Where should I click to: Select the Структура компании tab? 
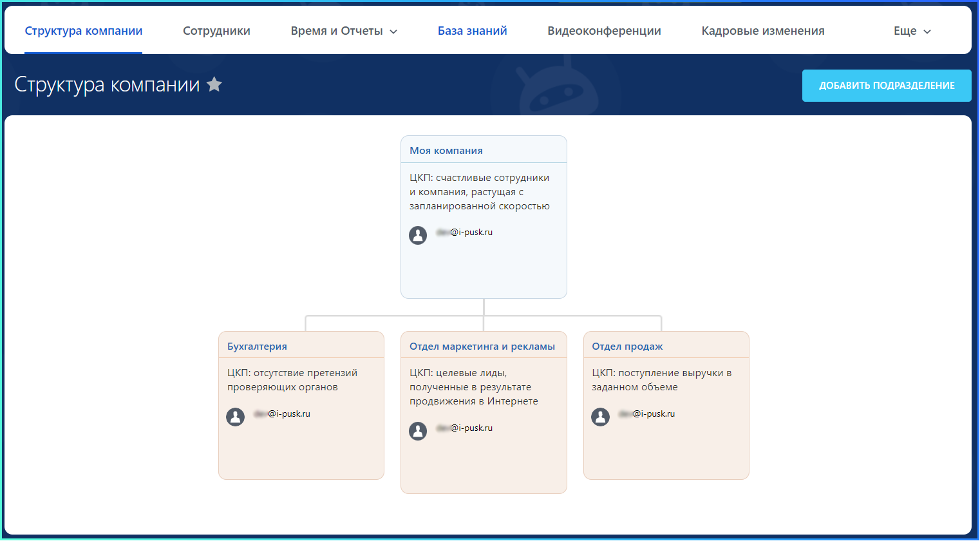point(84,31)
